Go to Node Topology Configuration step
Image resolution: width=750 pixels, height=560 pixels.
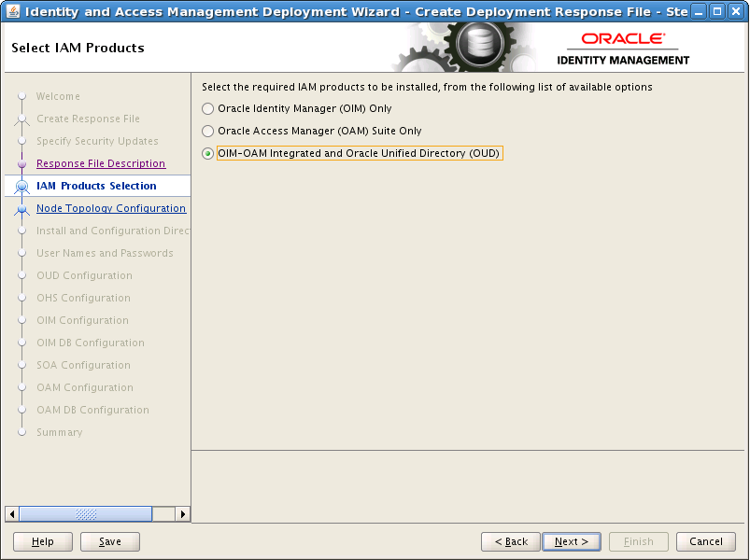pyautogui.click(x=111, y=208)
